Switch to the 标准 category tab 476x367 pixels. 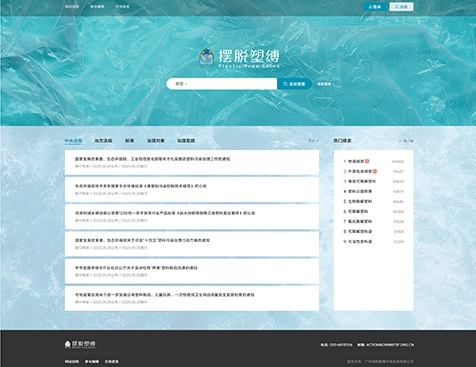tap(129, 141)
